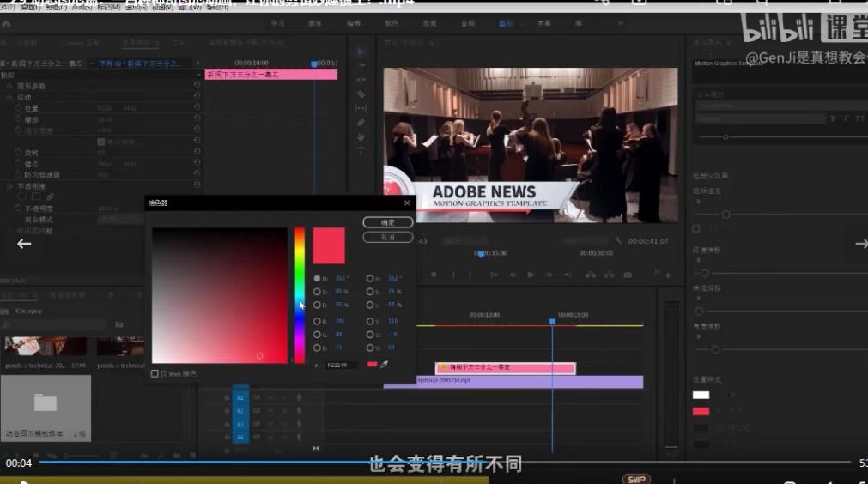This screenshot has height=484, width=868.
Task: Select the Razor tool in the toolbar
Action: [361, 94]
